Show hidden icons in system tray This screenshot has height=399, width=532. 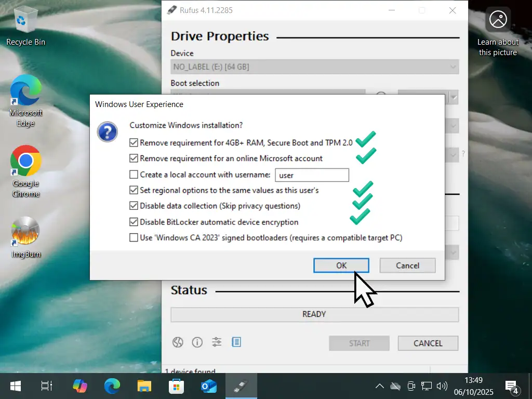[380, 386]
